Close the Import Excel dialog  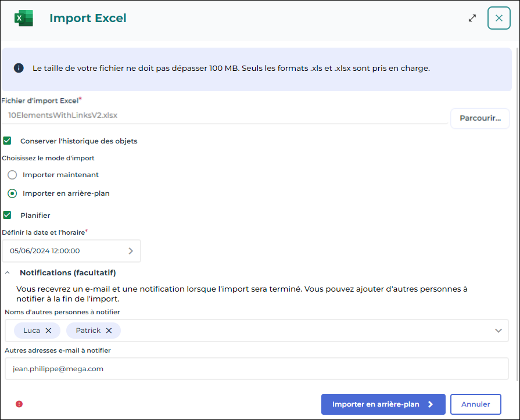[x=499, y=18]
